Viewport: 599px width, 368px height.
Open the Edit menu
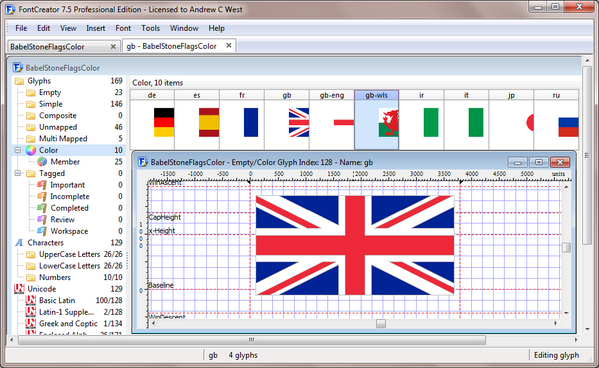click(x=43, y=28)
